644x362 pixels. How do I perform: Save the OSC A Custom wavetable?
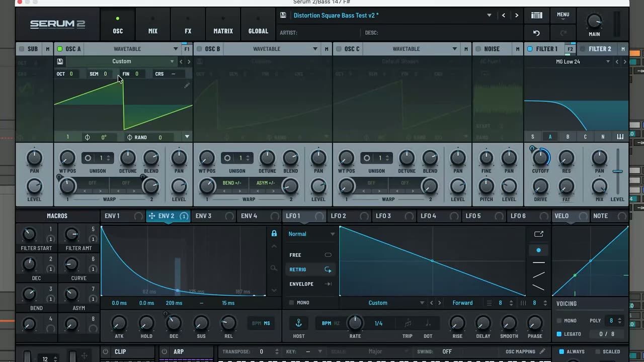point(60,61)
